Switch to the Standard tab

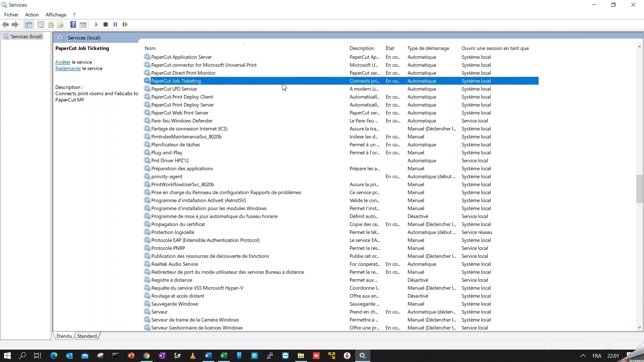87,336
